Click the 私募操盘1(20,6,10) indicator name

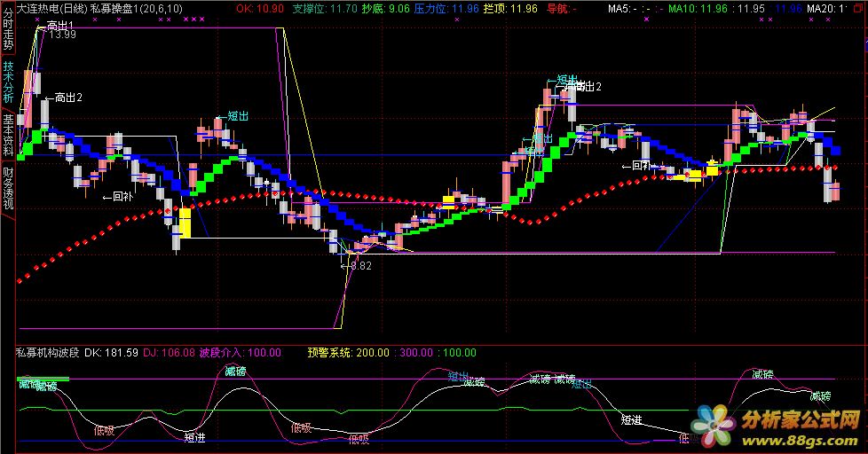(x=137, y=8)
